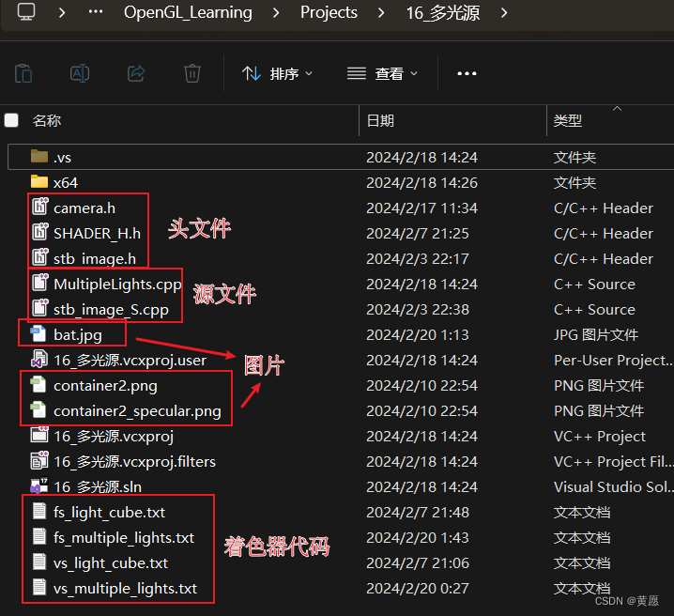This screenshot has height=616, width=674.
Task: Click the .vs folder icon
Action: coord(39,157)
